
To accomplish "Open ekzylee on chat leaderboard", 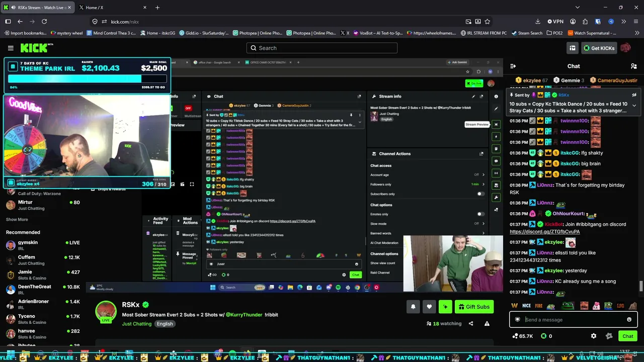I will click(532, 80).
